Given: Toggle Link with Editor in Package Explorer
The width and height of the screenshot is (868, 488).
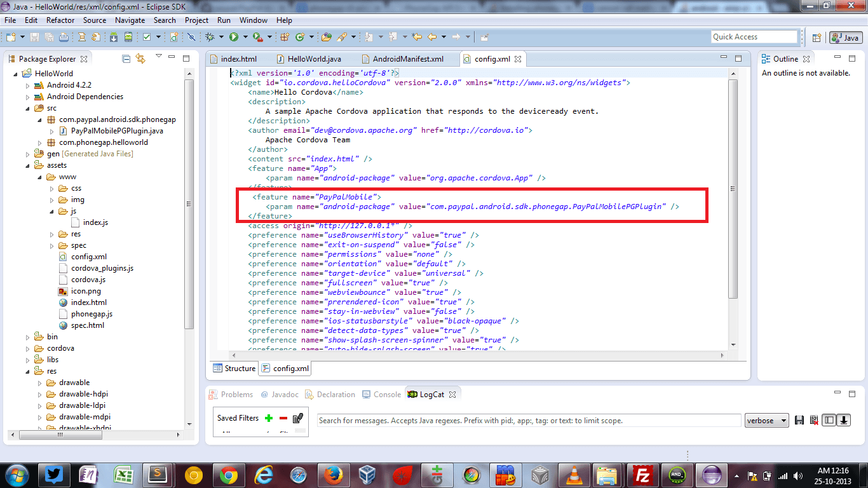Looking at the screenshot, I should [140, 58].
